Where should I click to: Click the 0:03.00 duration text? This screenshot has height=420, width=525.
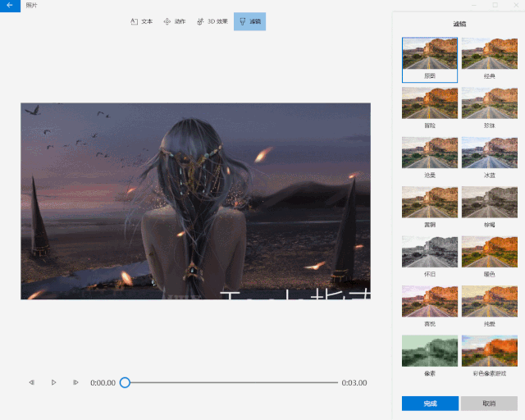[x=354, y=382]
